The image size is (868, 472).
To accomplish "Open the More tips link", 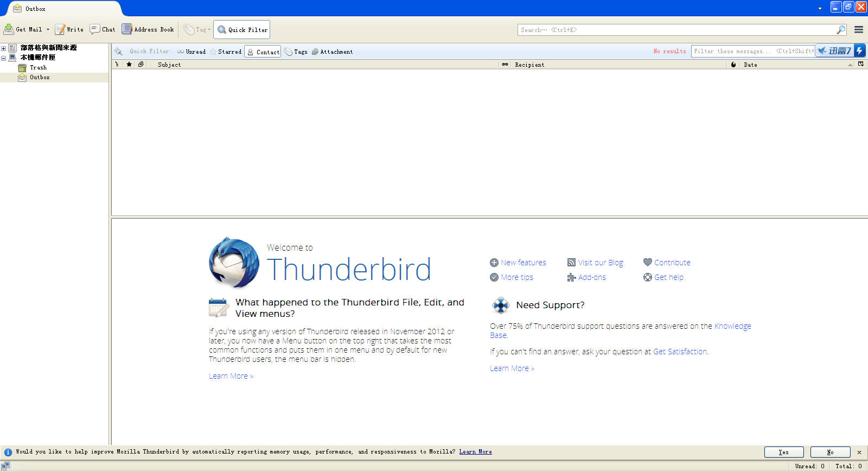I will [517, 277].
